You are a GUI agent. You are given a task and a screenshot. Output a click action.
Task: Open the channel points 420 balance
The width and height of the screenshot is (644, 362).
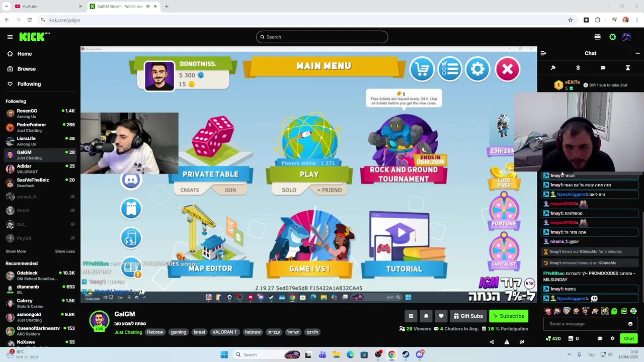click(553, 338)
